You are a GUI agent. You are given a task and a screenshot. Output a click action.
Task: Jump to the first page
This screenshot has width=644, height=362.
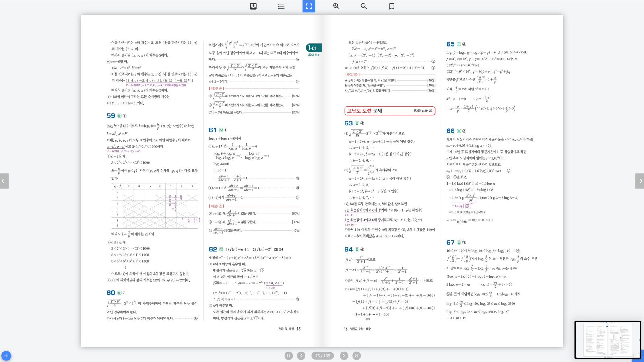[x=289, y=356]
